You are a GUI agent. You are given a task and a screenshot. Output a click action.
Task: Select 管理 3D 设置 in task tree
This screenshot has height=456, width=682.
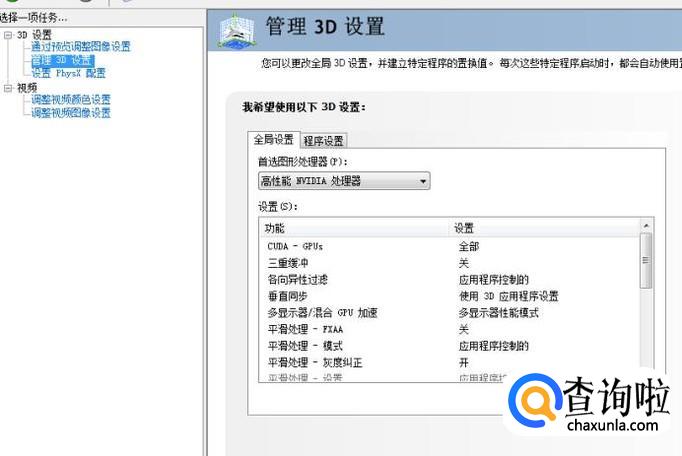[x=62, y=60]
